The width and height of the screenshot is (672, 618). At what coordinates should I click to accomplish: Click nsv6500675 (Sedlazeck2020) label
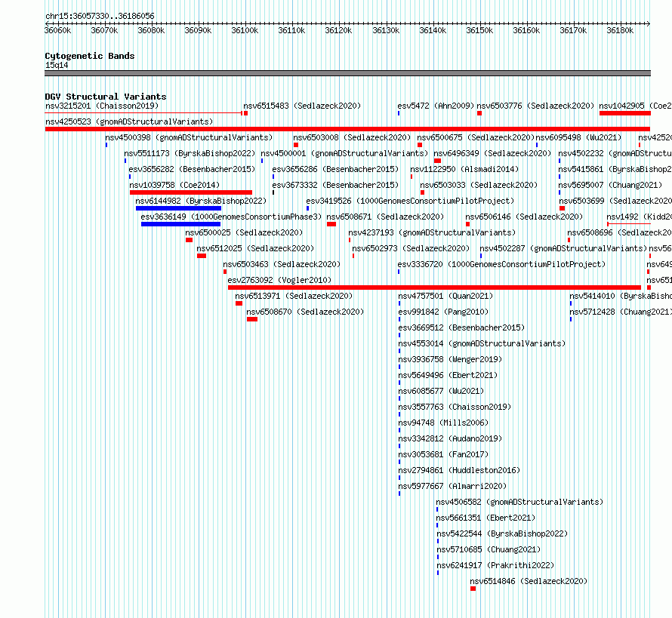click(476, 137)
